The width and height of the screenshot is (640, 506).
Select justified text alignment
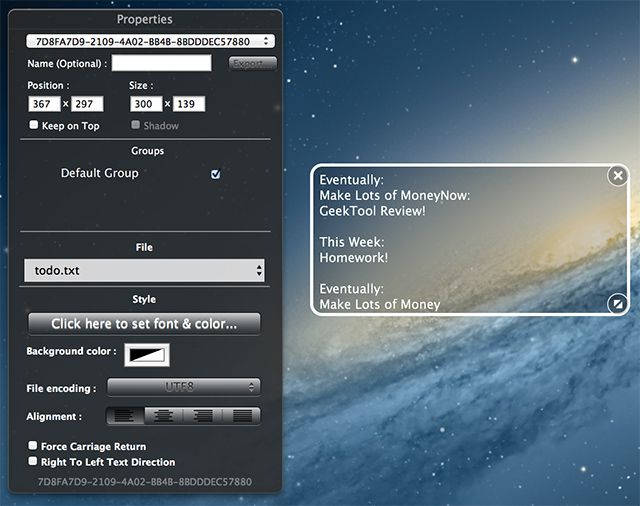point(242,416)
